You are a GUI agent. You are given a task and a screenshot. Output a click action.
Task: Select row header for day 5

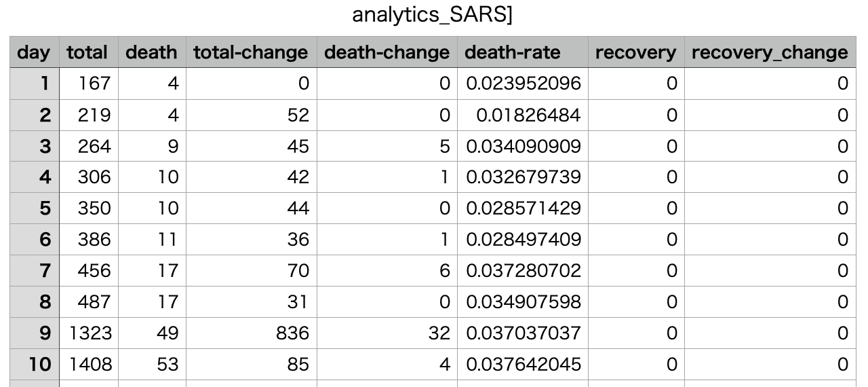[x=35, y=208]
